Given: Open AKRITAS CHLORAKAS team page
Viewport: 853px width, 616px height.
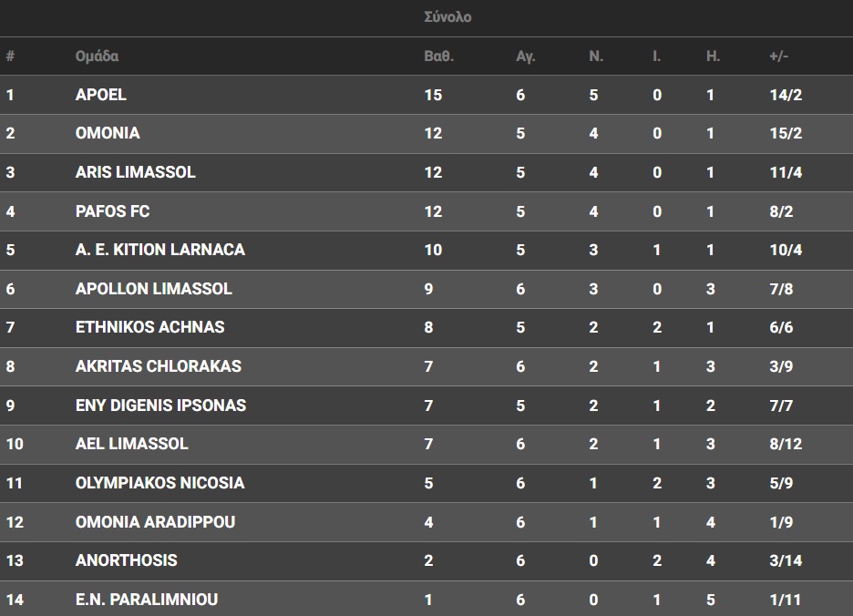Looking at the screenshot, I should pos(158,366).
